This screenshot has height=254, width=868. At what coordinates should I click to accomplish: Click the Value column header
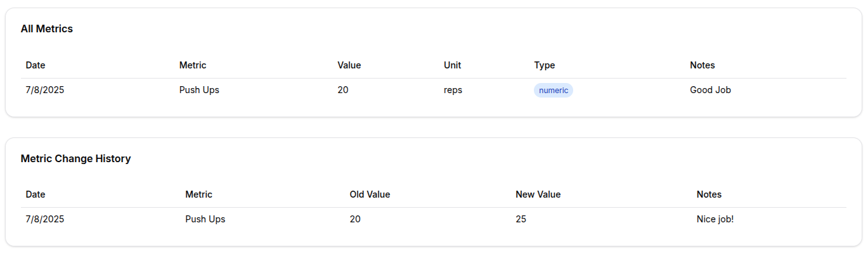point(349,65)
